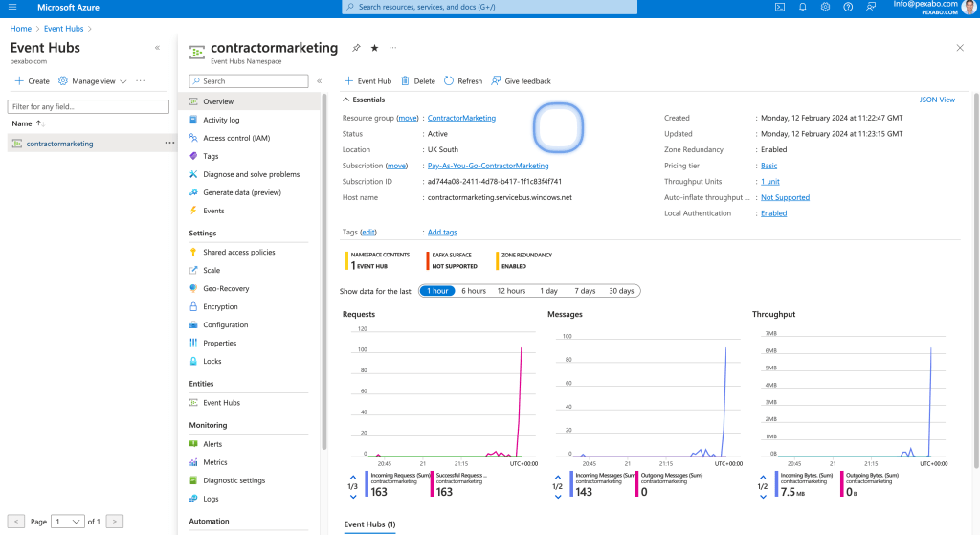Sort the list by Name column
980x535 pixels.
tap(28, 123)
